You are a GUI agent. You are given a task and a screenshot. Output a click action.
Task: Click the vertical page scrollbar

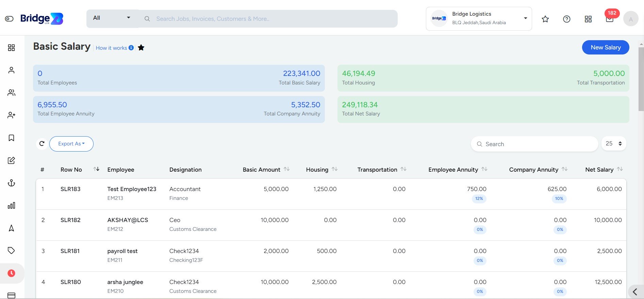click(641, 79)
